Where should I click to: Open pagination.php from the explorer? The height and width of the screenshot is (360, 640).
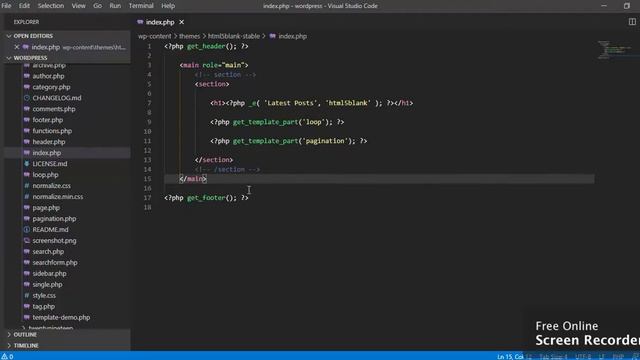54,219
